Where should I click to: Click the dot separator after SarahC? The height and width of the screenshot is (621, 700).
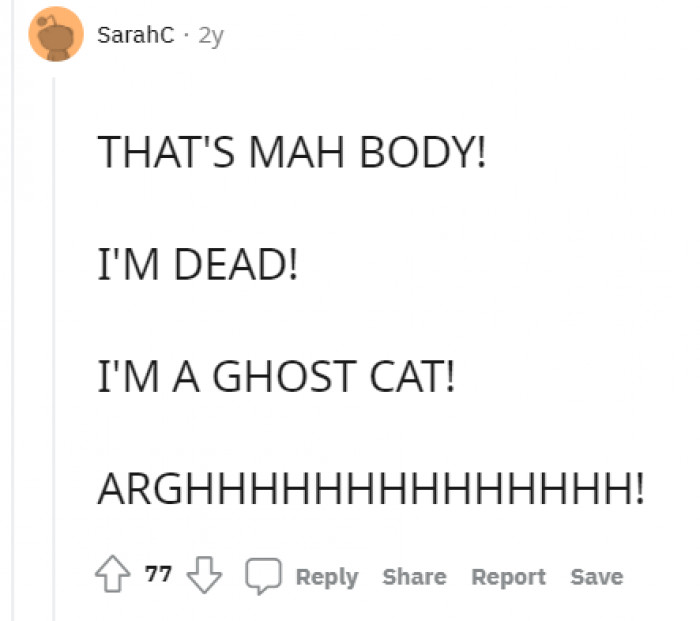coord(186,35)
